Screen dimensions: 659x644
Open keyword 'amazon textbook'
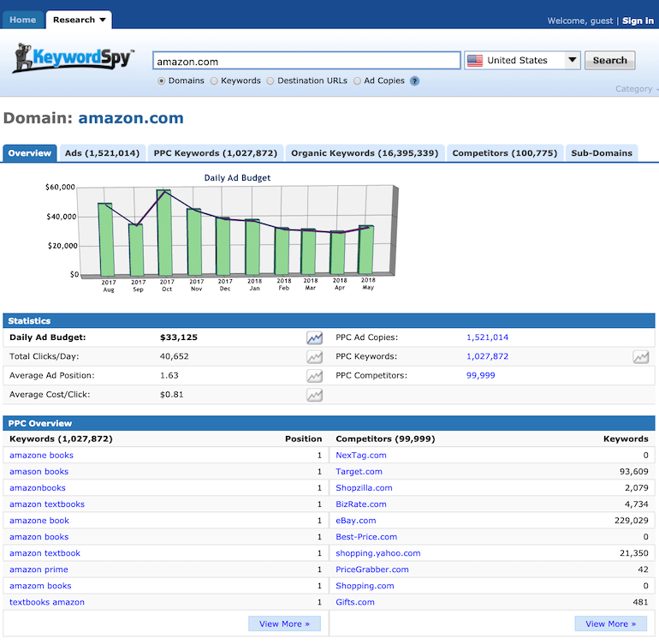point(45,553)
